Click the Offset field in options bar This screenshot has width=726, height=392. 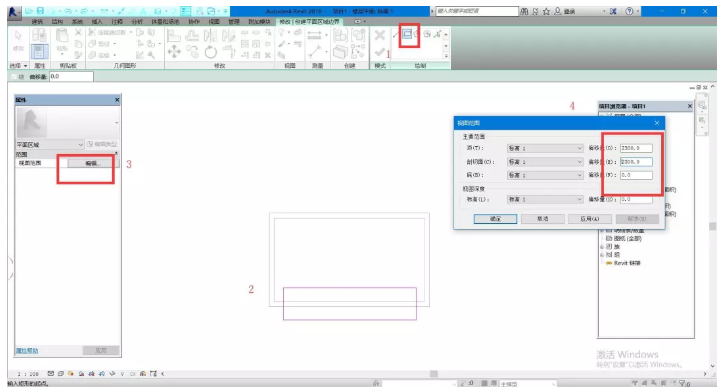coord(71,77)
